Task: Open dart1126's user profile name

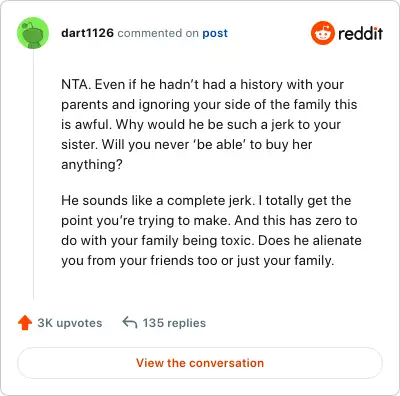Action: point(87,33)
